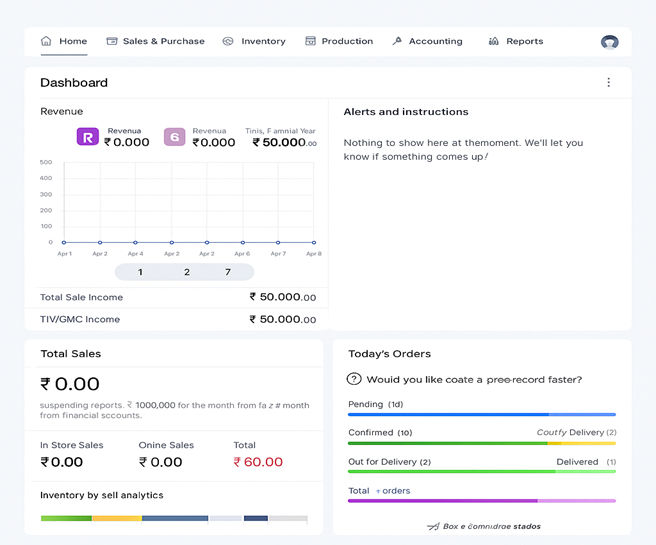Viewport: 656px width, 545px height.
Task: Click the Reports chart icon
Action: pyautogui.click(x=494, y=41)
